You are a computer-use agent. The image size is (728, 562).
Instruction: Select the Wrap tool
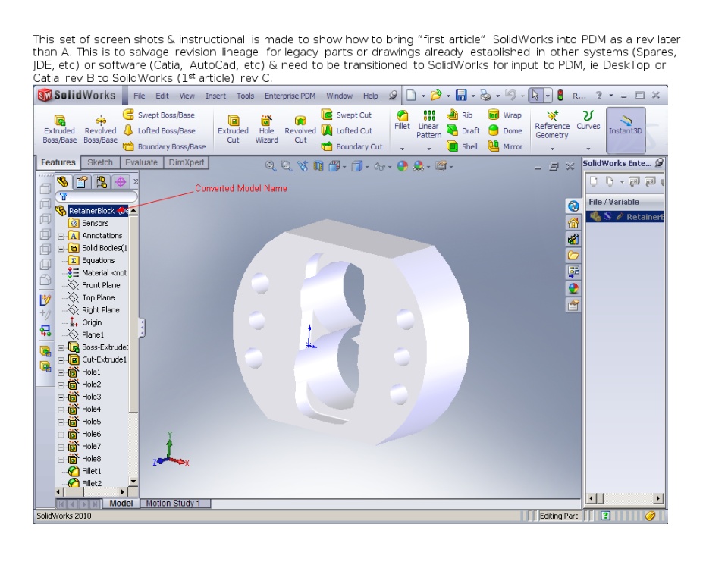coord(505,115)
